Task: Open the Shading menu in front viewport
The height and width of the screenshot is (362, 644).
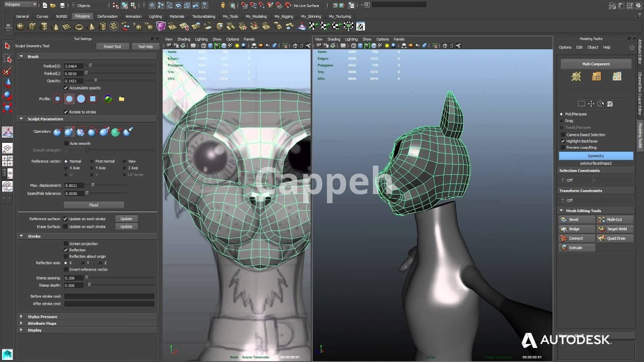Action: click(x=183, y=39)
